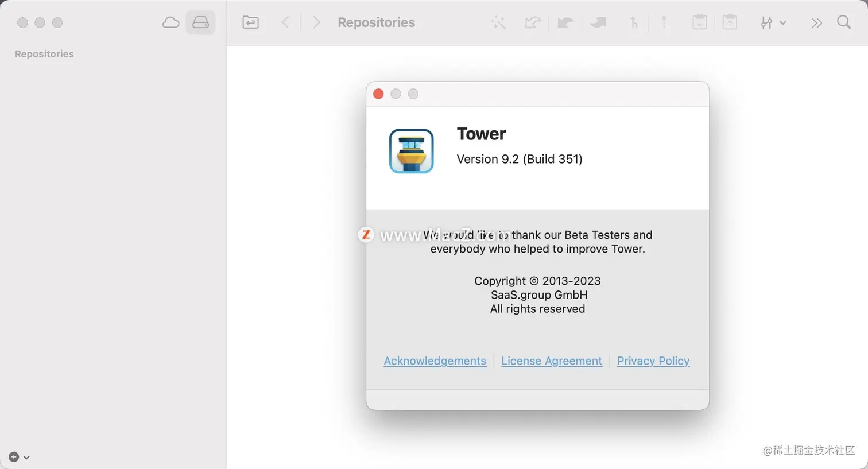Click the Copyright © 2013-2023 line
The image size is (868, 469).
pos(537,281)
